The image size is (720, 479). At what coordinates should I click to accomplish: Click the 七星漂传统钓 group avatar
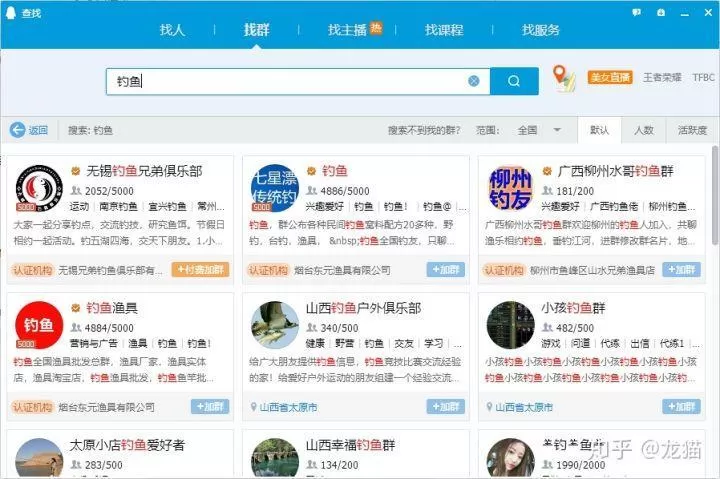click(275, 188)
